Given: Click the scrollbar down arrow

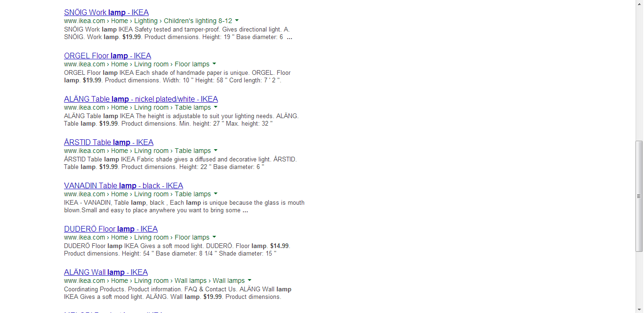Looking at the screenshot, I should point(639,309).
